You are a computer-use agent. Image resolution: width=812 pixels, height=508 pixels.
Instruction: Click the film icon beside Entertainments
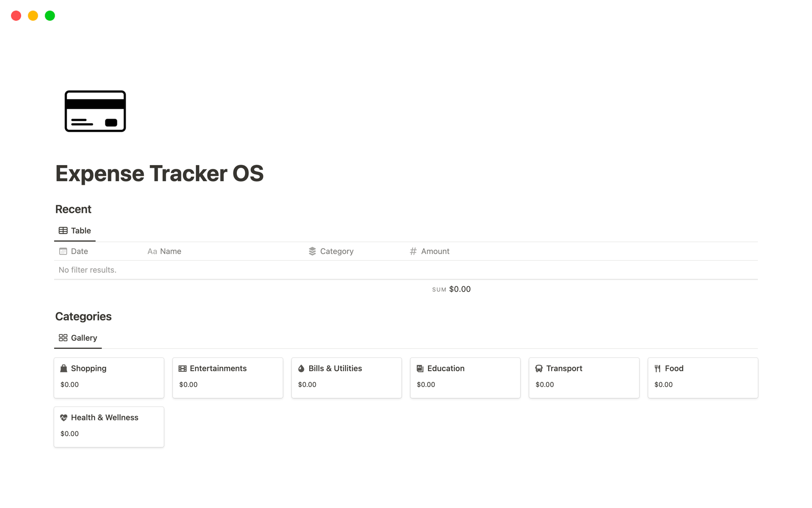[182, 368]
